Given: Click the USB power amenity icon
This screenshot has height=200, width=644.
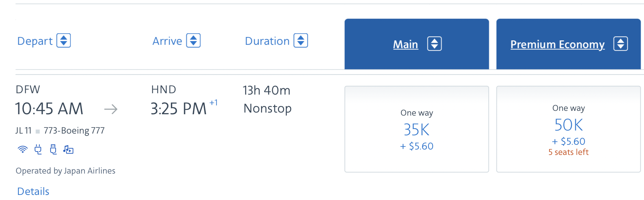Looking at the screenshot, I should (53, 149).
